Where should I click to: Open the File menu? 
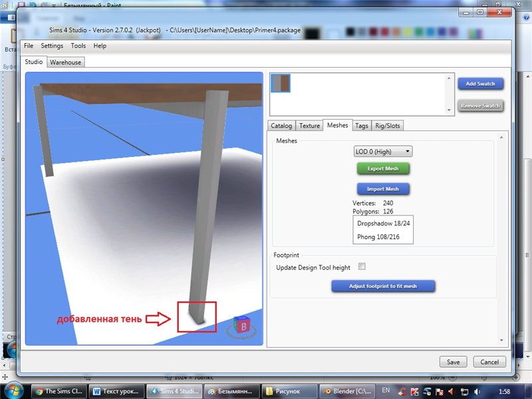click(29, 46)
